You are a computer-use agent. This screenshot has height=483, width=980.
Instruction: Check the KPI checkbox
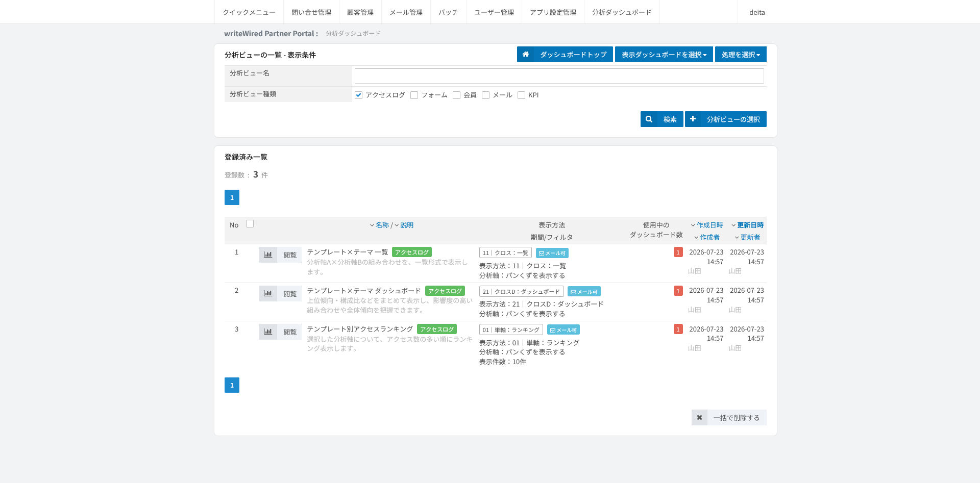tap(521, 95)
